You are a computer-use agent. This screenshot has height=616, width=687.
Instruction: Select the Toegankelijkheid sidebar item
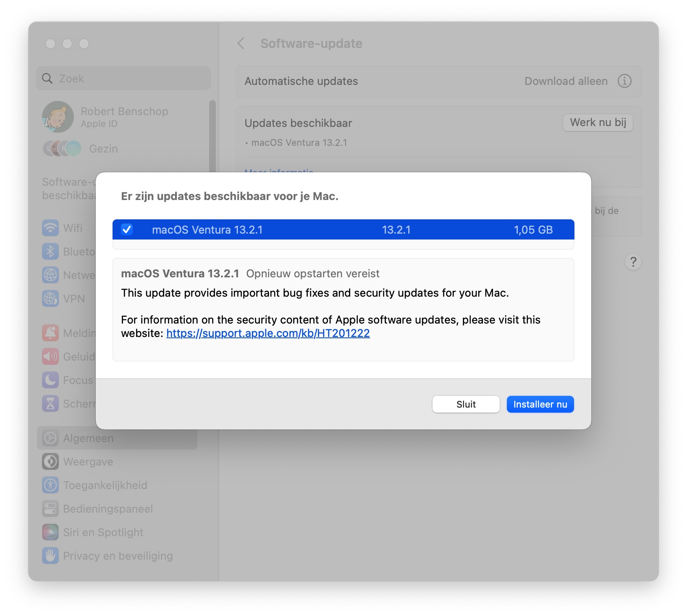click(x=117, y=485)
